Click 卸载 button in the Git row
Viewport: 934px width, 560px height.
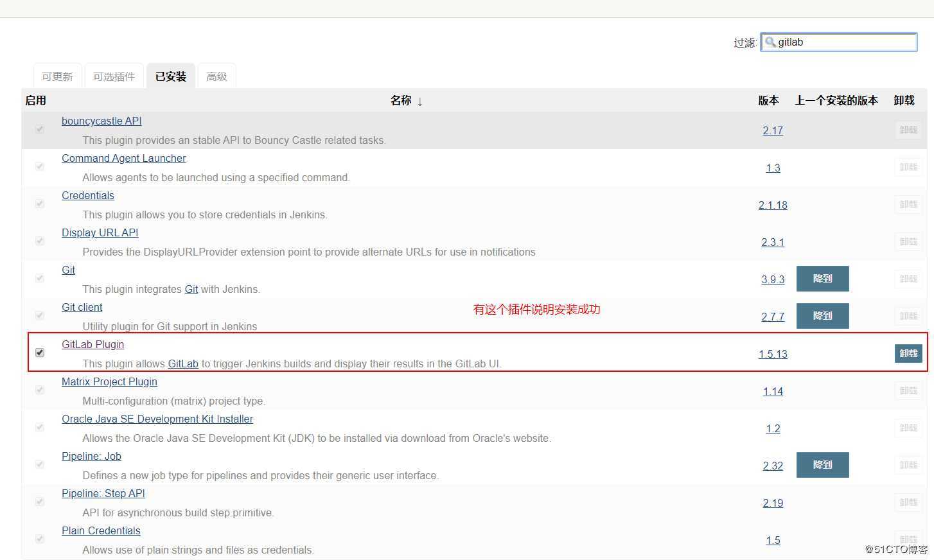908,279
